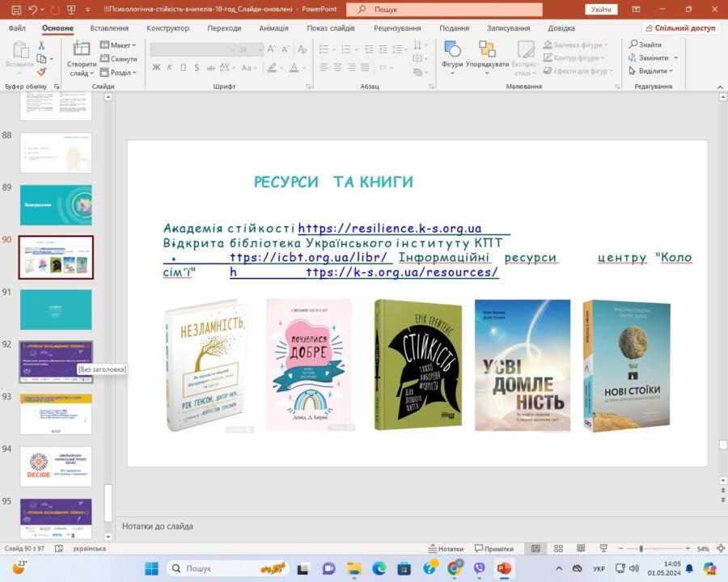Create a new slide with Створити слайд icon

point(81,48)
